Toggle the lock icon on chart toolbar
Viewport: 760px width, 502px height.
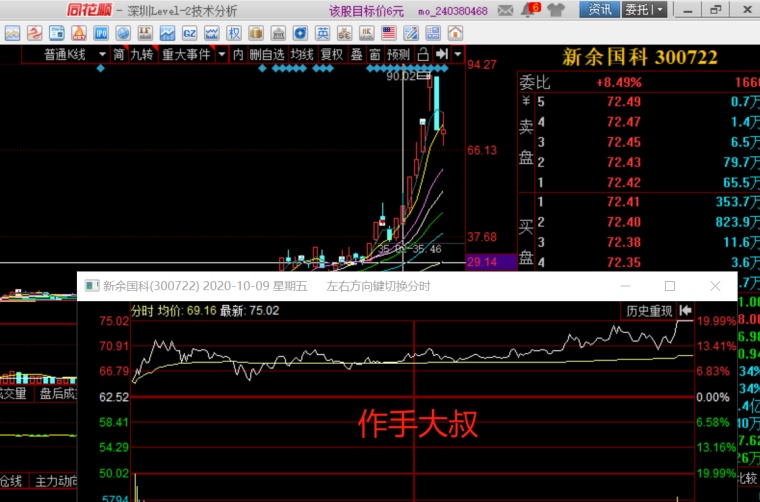[423, 54]
